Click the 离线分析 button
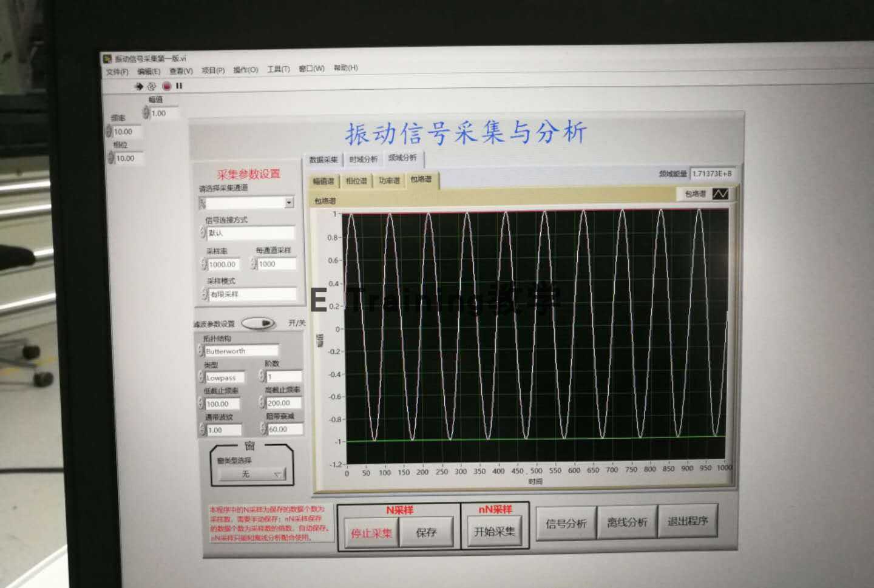Screen dimensions: 874x588 click(627, 522)
